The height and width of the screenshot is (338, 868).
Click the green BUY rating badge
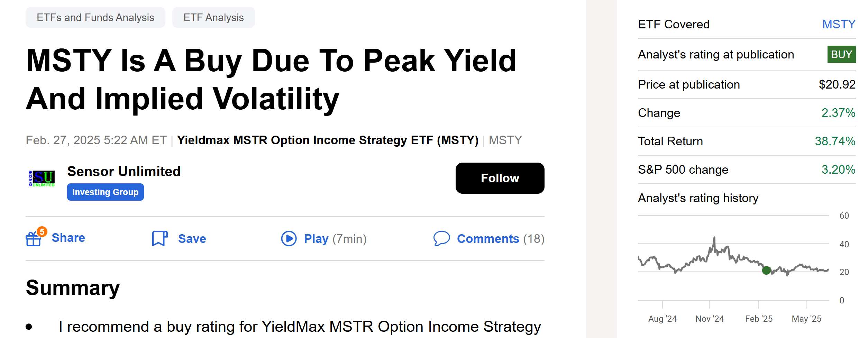[841, 54]
